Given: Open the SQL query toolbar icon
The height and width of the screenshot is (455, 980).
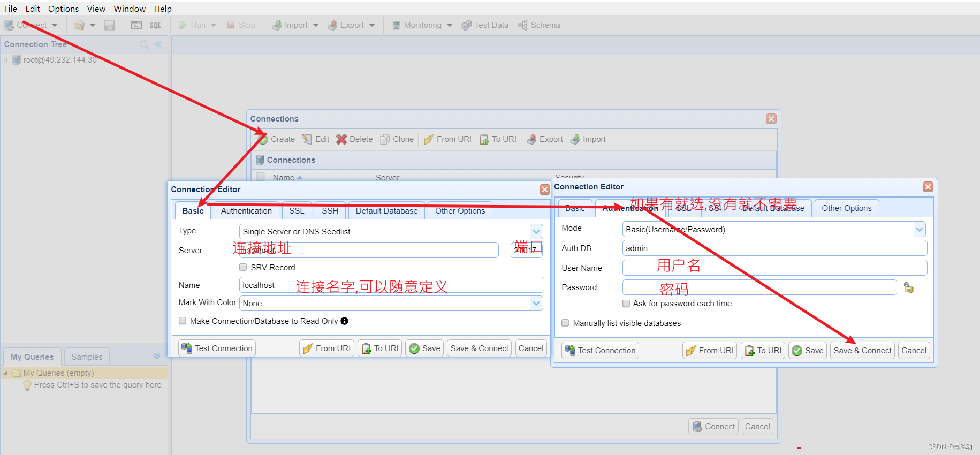Looking at the screenshot, I should tap(156, 25).
